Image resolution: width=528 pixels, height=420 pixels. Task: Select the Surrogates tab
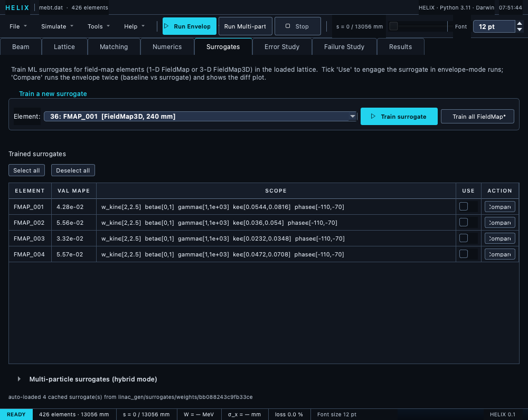(223, 47)
